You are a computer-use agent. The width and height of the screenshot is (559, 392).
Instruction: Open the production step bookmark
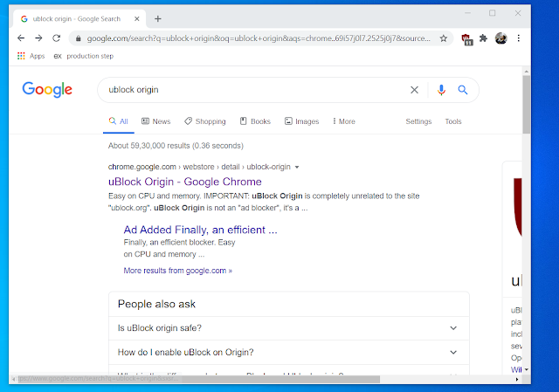point(84,56)
